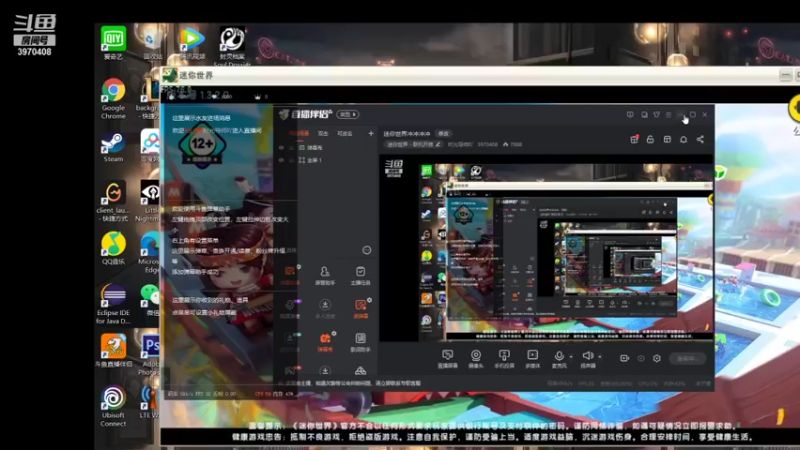Image resolution: width=800 pixels, height=450 pixels.
Task: Lock the 全屏 1 source row
Action: (291, 160)
